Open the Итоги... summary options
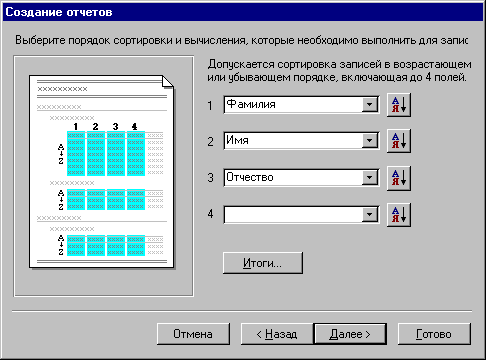The width and height of the screenshot is (486, 360). click(x=263, y=263)
